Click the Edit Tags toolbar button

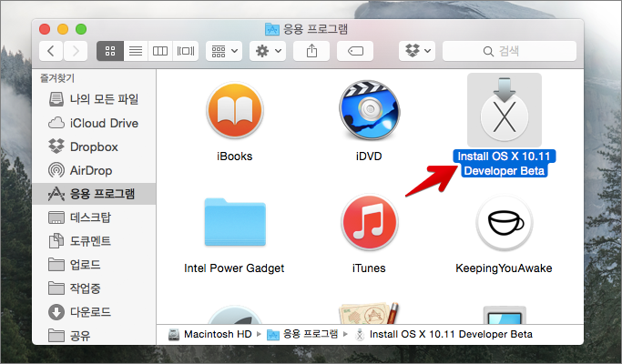pos(355,51)
